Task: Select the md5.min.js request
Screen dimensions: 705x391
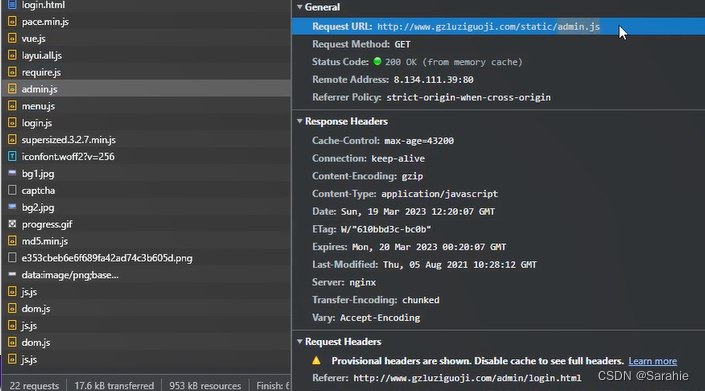Action: pos(146,241)
